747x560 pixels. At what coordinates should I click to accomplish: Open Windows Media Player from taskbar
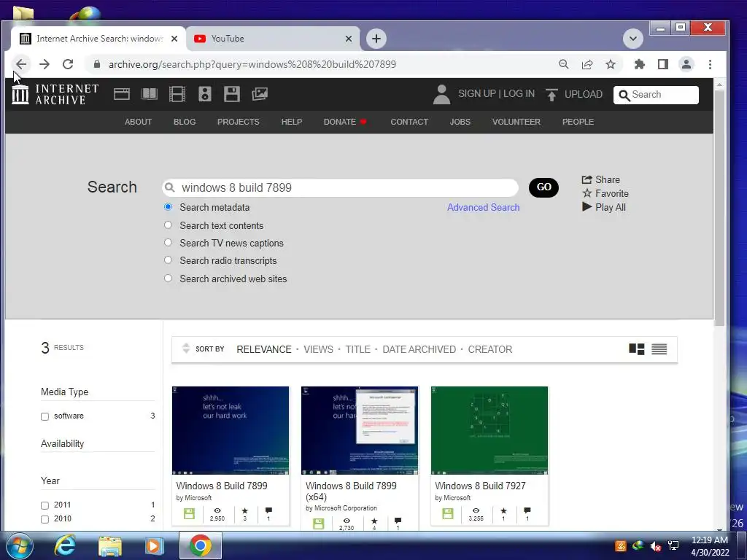[154, 545]
